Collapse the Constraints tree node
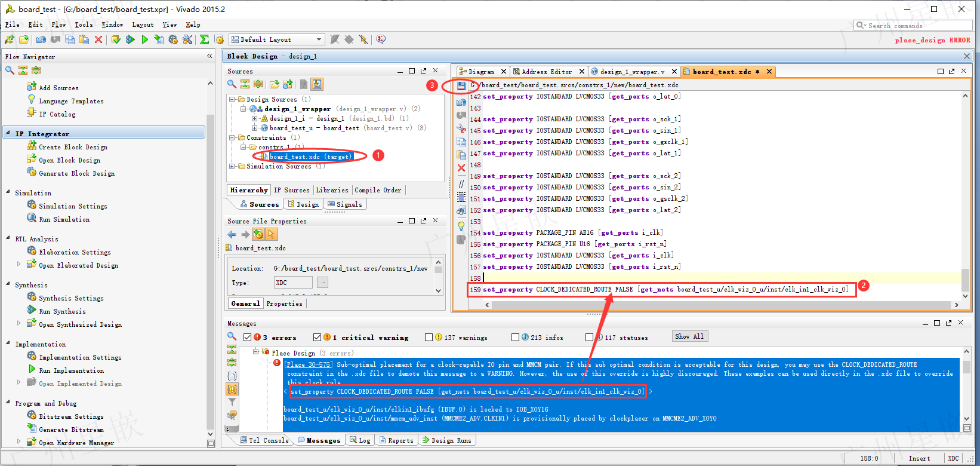980x466 pixels. pyautogui.click(x=232, y=137)
